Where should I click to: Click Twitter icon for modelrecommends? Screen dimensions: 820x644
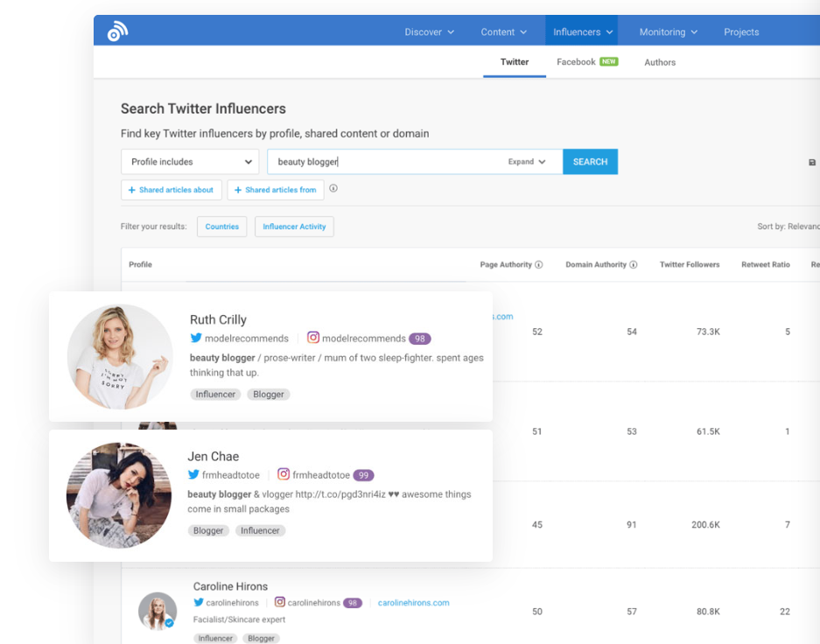(x=196, y=338)
